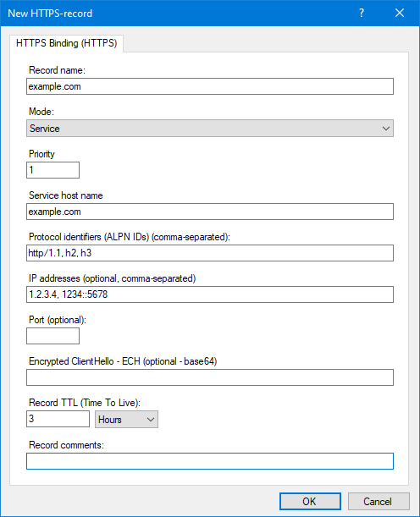
Task: Click into the Priority field
Action: tap(52, 170)
